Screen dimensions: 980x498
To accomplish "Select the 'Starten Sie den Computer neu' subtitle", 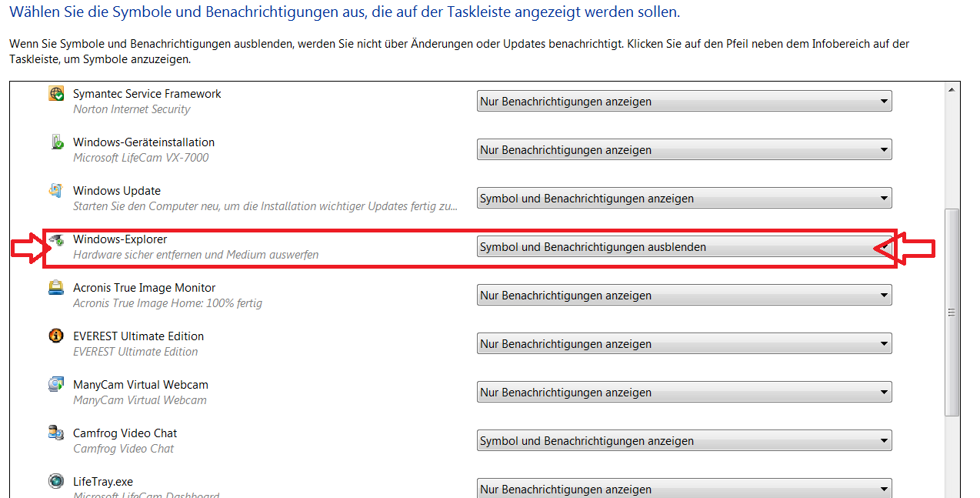I will point(265,206).
